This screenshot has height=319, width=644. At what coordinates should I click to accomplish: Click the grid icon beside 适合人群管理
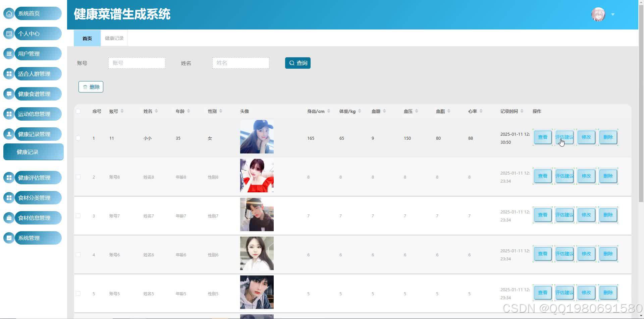(9, 74)
